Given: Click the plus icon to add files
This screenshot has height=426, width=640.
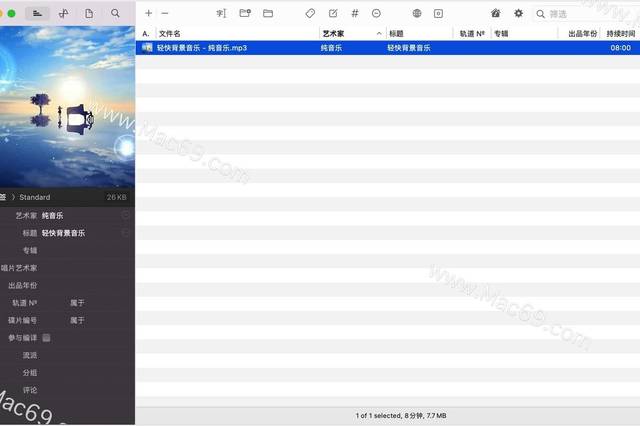Looking at the screenshot, I should (148, 13).
